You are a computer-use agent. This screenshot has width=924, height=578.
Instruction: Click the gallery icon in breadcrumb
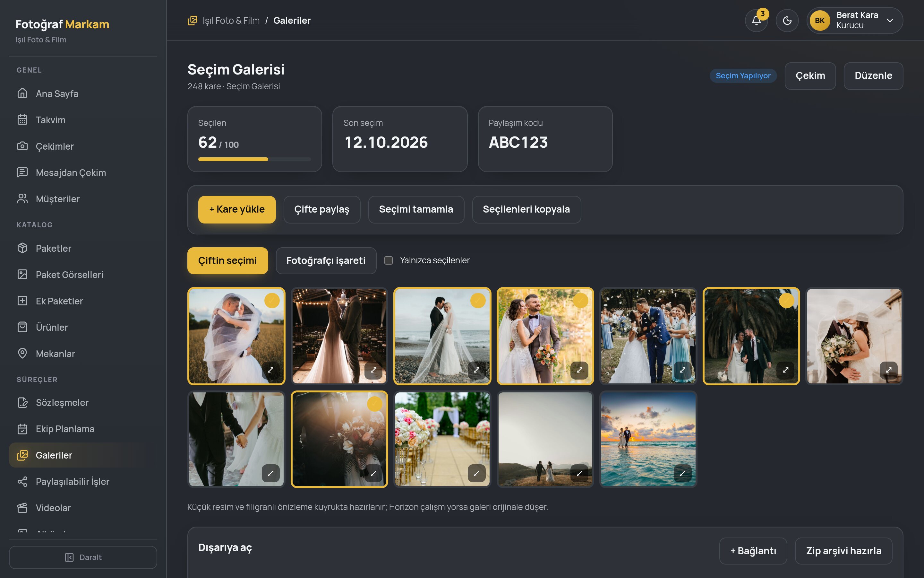click(193, 20)
